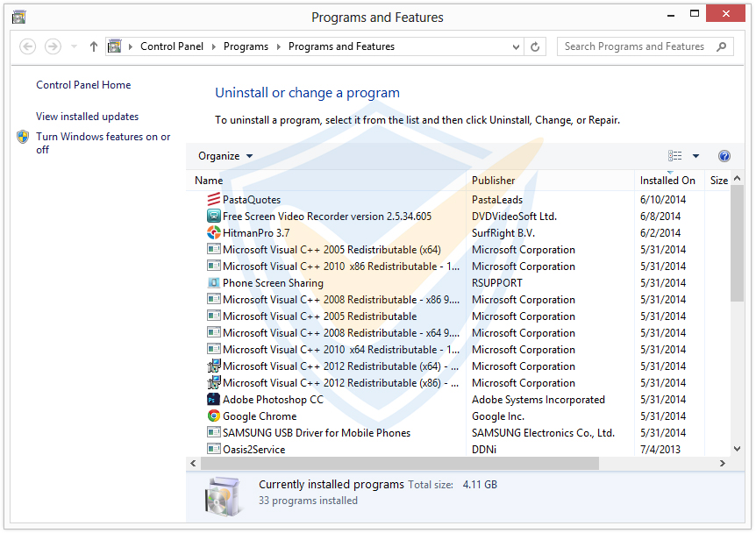Open address bar history dropdown

point(516,46)
